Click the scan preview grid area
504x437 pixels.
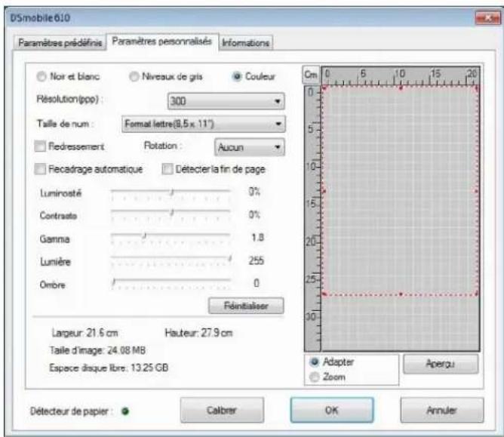pos(400,219)
